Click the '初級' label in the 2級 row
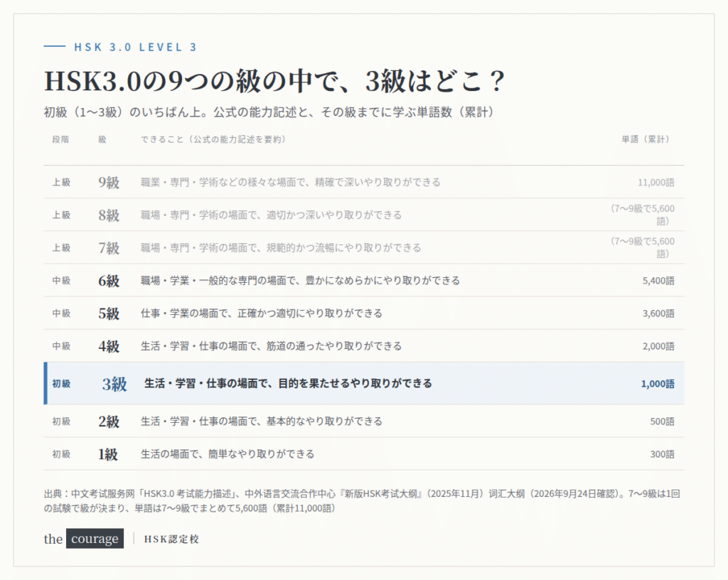Viewport: 728px width, 580px height. coord(61,421)
